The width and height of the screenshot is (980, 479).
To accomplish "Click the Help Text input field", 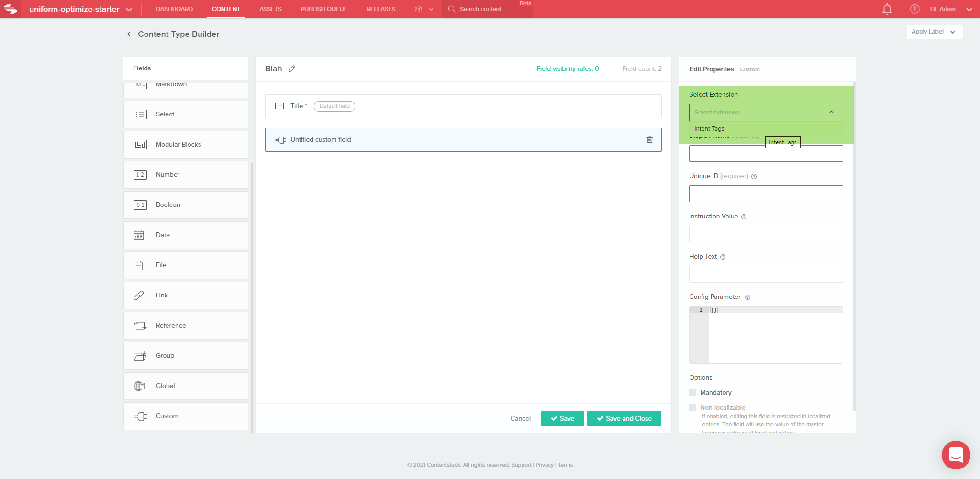I will pos(766,274).
